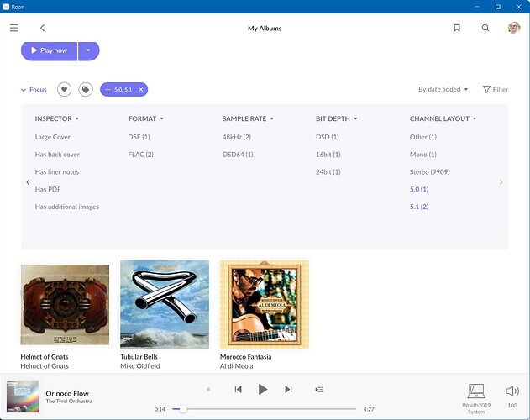Open Orinoco Flow now playing title
530x420 pixels.
[x=67, y=394]
